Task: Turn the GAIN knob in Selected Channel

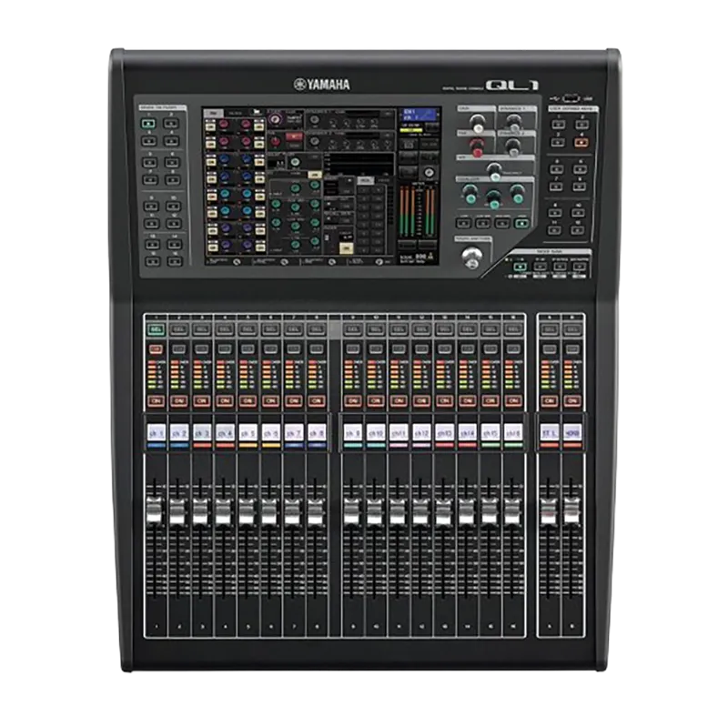Action: [x=477, y=123]
